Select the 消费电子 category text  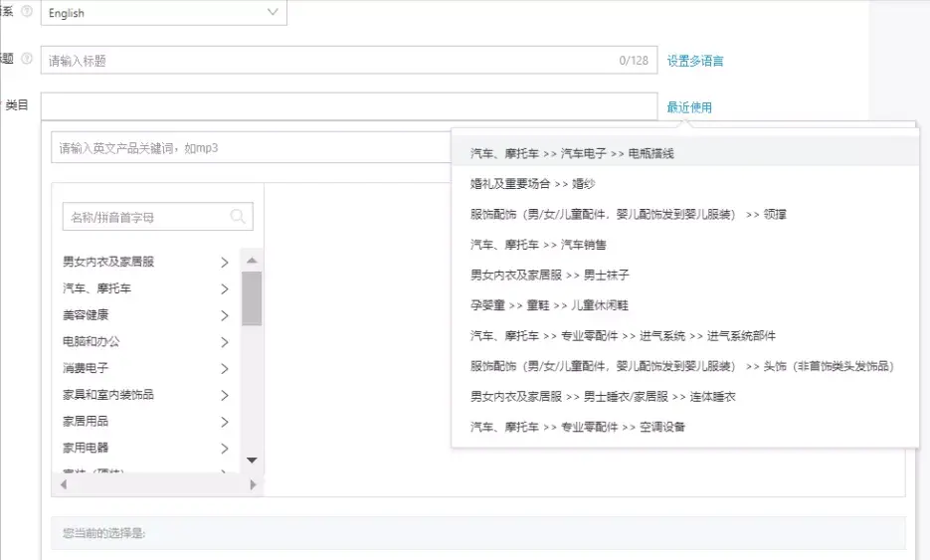86,368
